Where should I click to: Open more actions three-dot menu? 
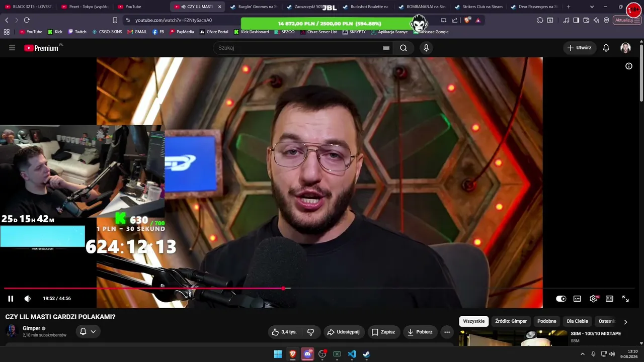click(447, 332)
